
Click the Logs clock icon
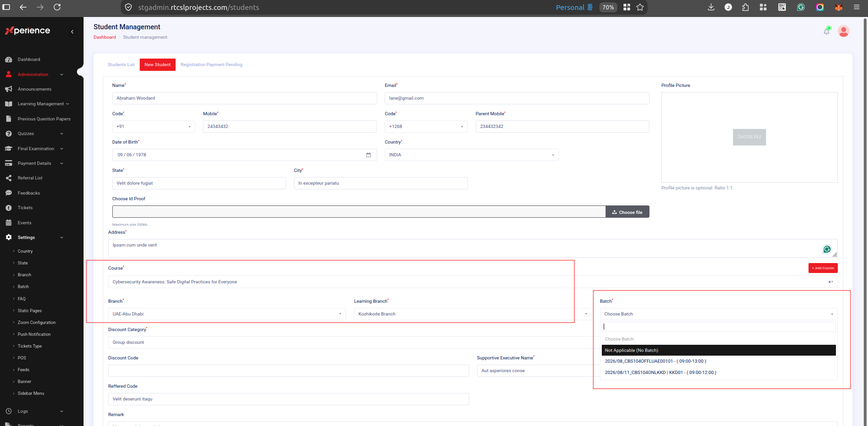(x=8, y=411)
